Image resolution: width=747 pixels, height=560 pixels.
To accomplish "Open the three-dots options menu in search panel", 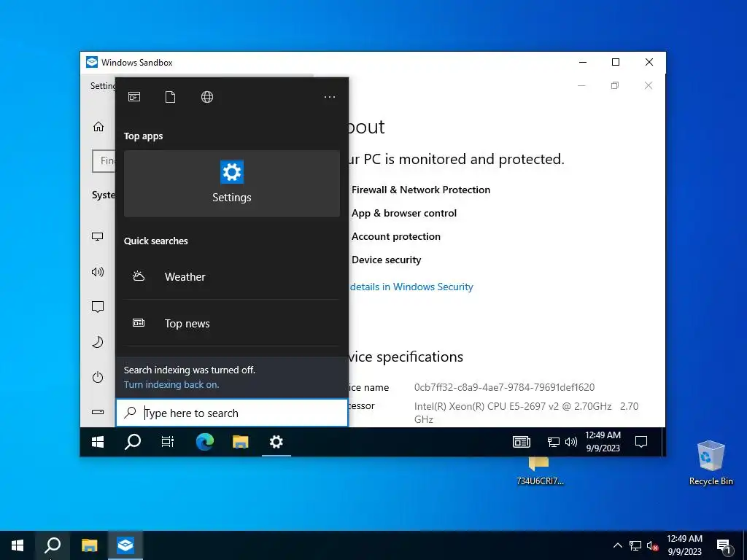I will click(330, 97).
